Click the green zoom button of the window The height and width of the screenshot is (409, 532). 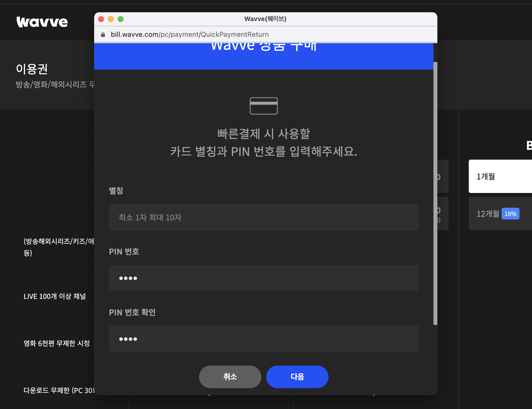point(120,19)
